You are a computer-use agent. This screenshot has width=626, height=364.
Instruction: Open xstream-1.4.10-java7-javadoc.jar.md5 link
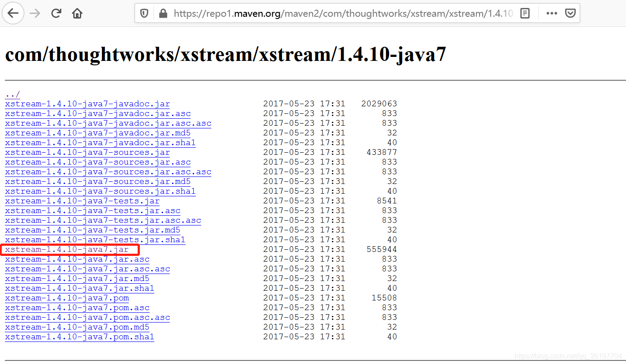pos(98,133)
